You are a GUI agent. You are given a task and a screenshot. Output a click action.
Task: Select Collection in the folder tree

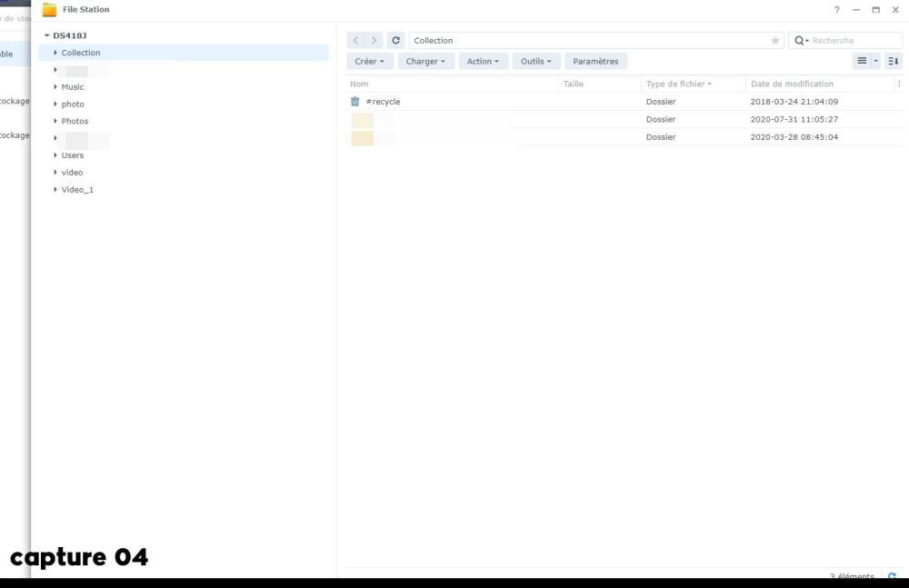point(81,53)
